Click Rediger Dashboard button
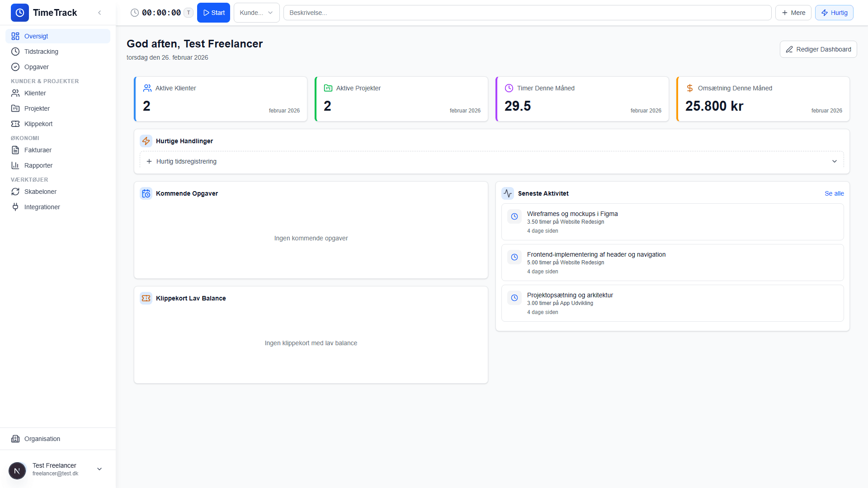This screenshot has width=868, height=488. pyautogui.click(x=818, y=49)
